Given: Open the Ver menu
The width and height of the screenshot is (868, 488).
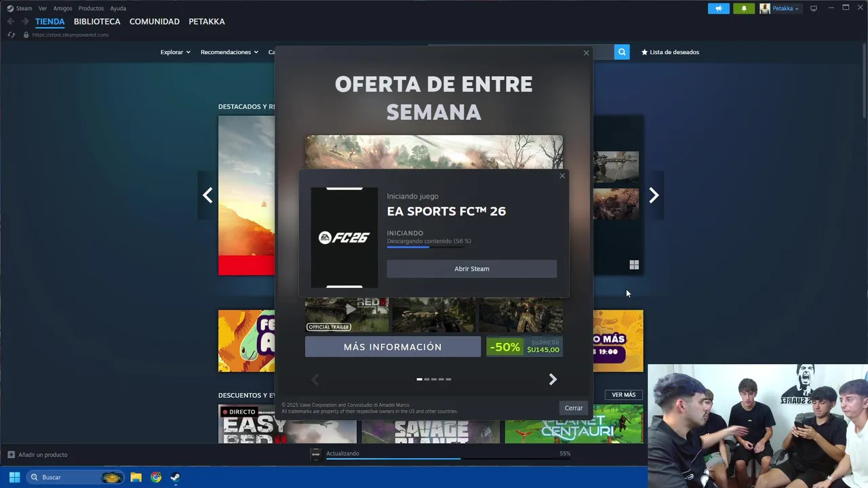Looking at the screenshot, I should tap(43, 8).
